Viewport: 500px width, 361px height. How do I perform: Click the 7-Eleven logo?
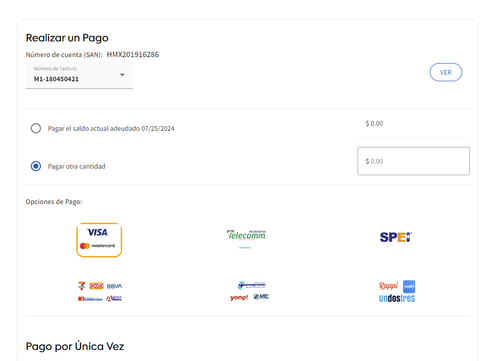[82, 286]
